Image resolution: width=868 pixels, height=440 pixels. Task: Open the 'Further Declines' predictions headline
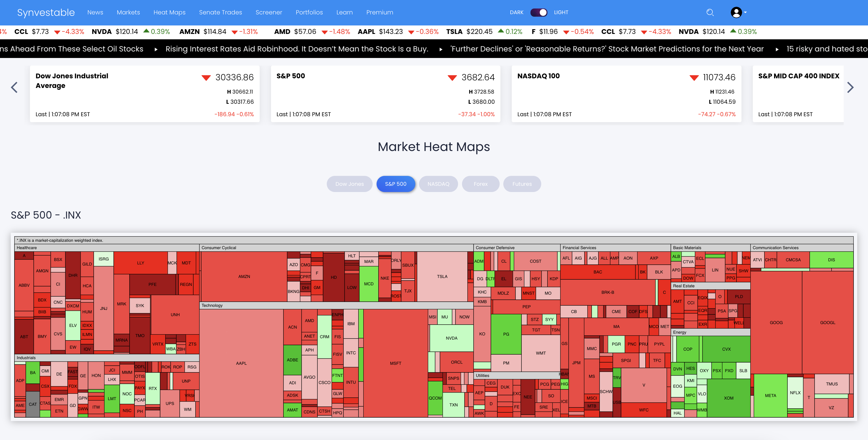(607, 49)
